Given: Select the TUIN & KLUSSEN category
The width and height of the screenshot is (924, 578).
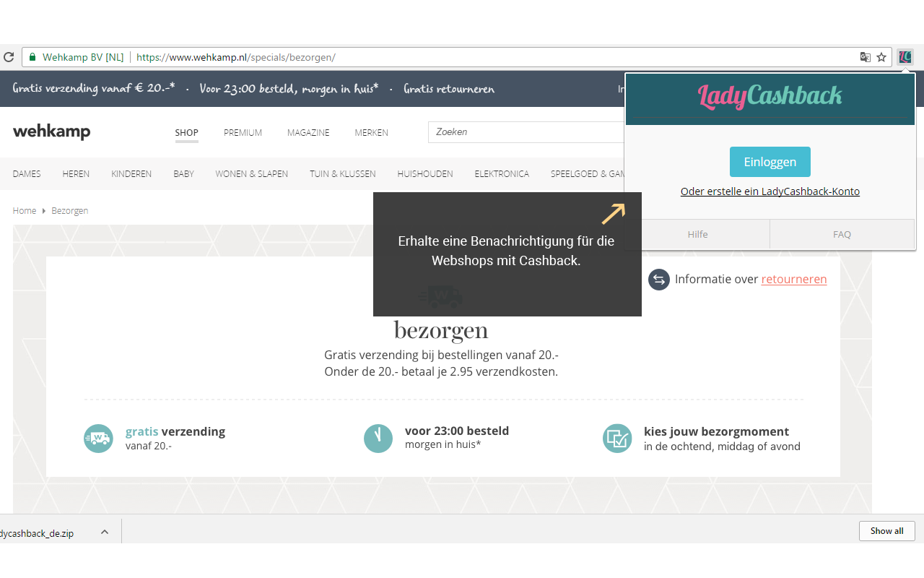Looking at the screenshot, I should pos(343,174).
